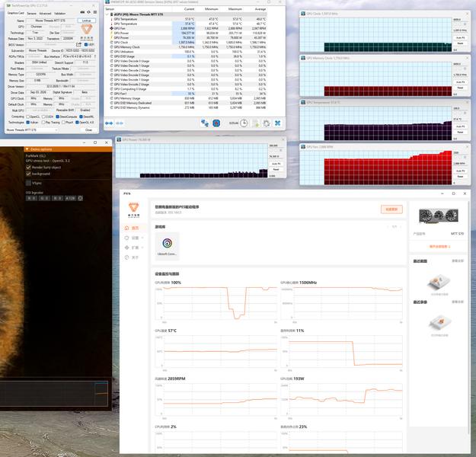Take a GPU-Z screenshot with the camera icon
The image size is (476, 457).
pyautogui.click(x=82, y=12)
